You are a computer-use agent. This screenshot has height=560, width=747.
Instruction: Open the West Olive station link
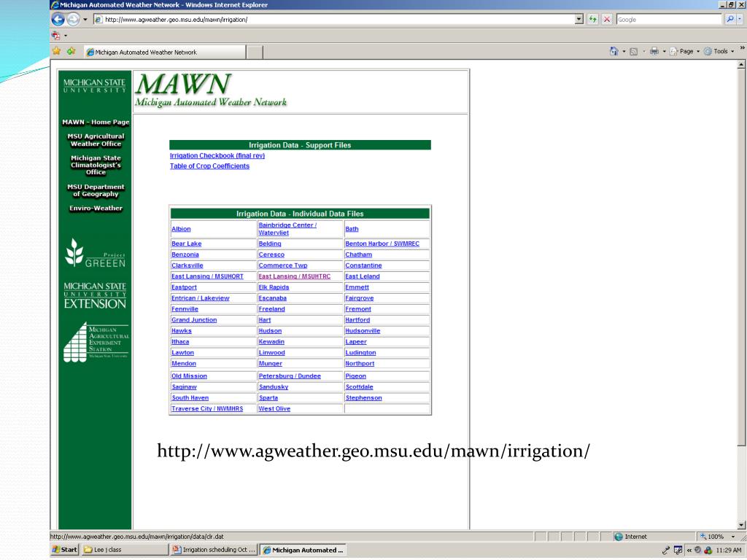274,410
